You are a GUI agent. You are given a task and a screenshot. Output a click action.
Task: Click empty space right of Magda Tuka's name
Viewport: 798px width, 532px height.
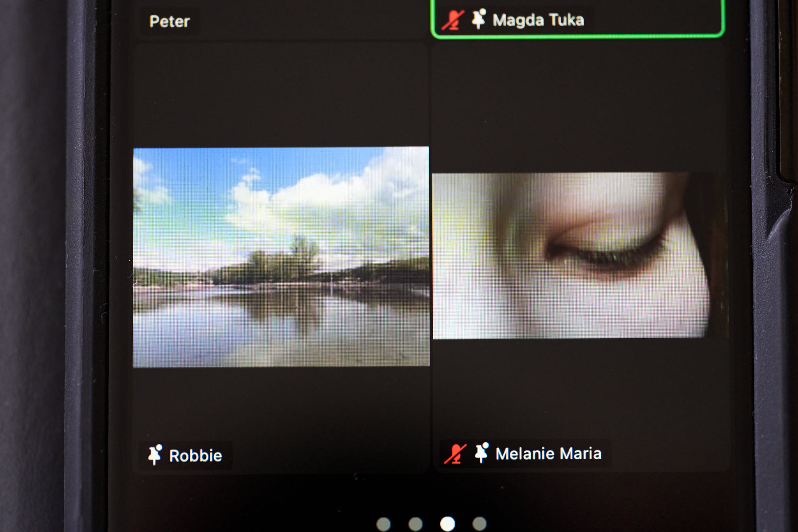point(655,19)
